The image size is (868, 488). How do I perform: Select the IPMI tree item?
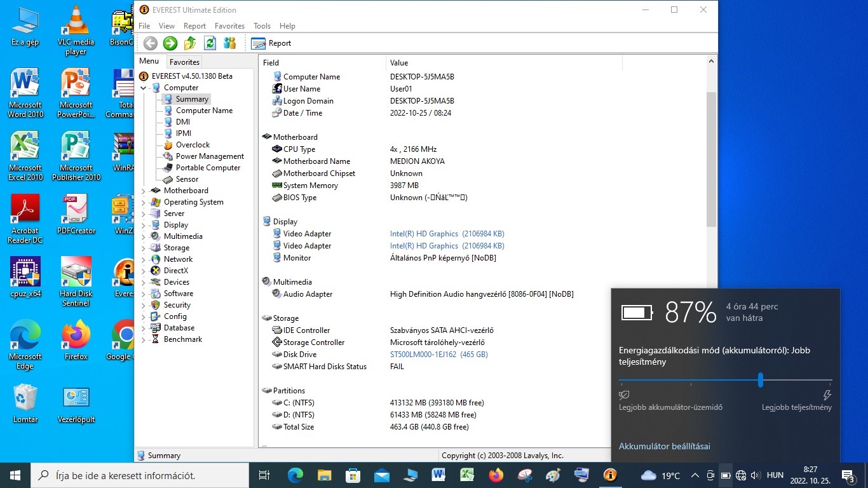184,133
